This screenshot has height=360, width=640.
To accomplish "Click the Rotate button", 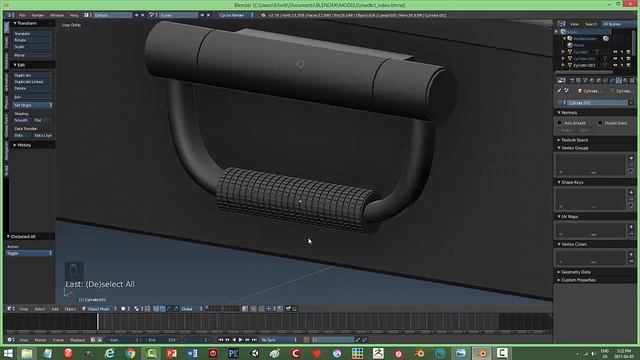I will [x=32, y=40].
